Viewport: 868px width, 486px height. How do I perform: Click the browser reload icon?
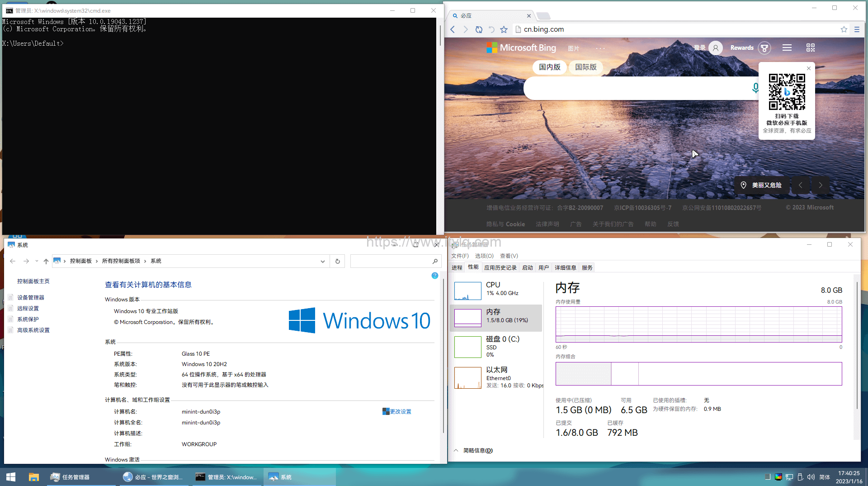[478, 29]
